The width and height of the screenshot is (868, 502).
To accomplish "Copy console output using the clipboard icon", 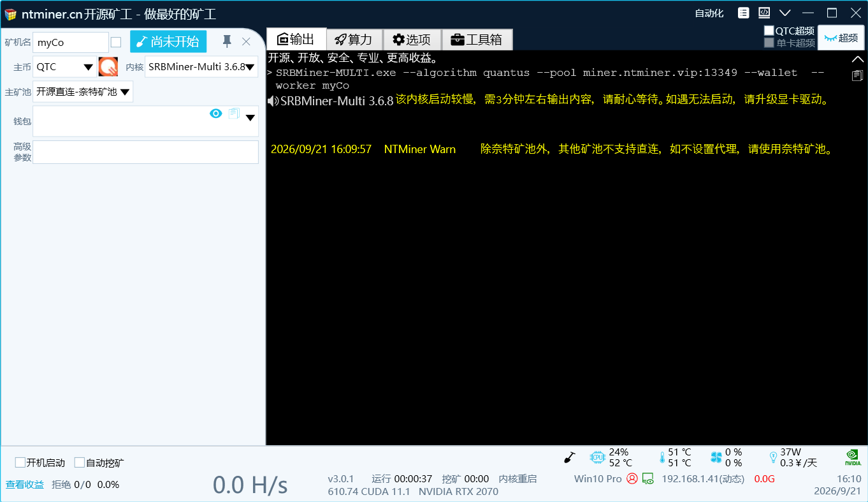I will 858,76.
